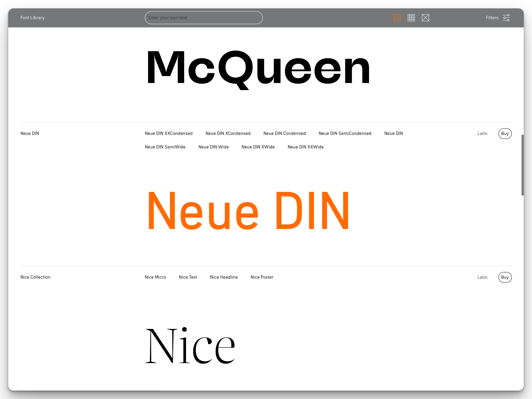Open Neue DIN XCondensed style
This screenshot has height=399, width=532.
click(228, 134)
